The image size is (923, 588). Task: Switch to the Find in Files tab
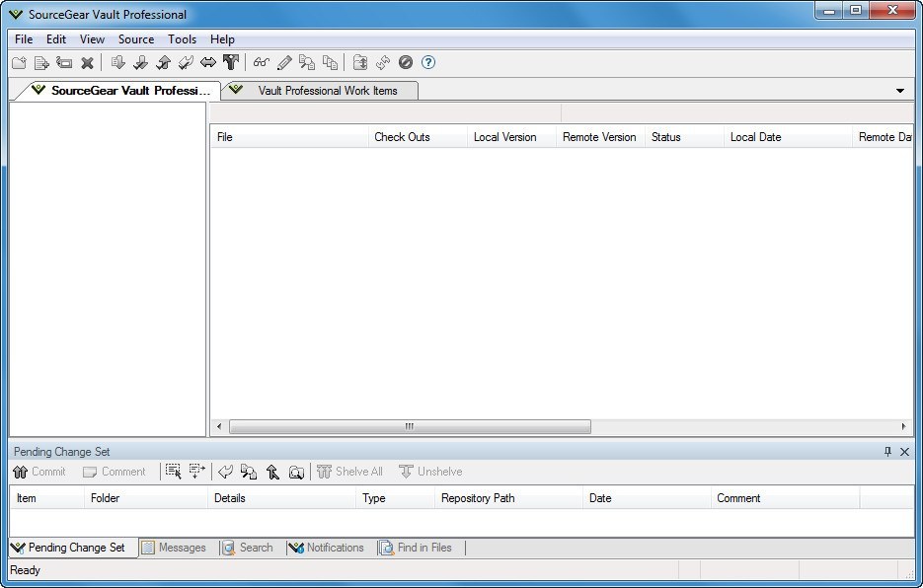click(417, 548)
